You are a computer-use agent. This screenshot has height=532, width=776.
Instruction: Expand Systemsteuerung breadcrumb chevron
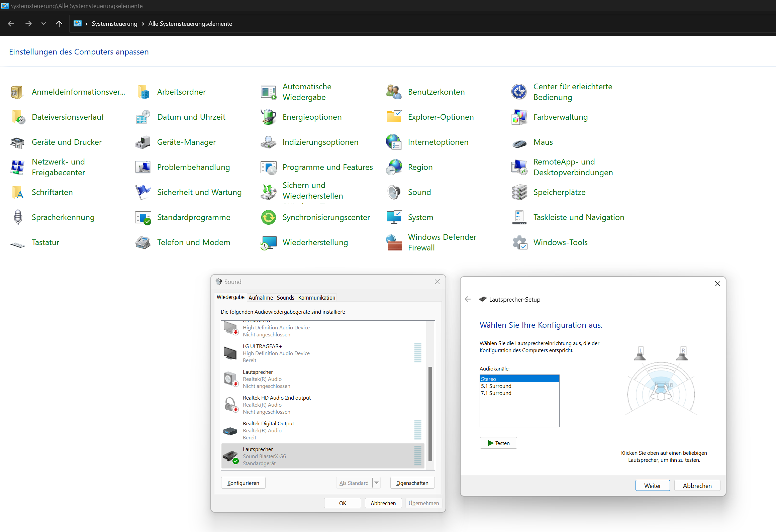click(143, 24)
